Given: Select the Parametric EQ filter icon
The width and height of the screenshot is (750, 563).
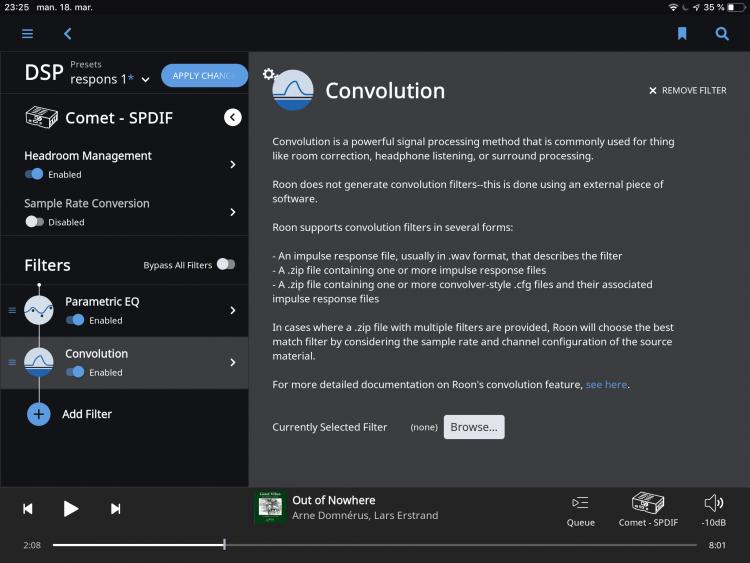Looking at the screenshot, I should coord(39,310).
